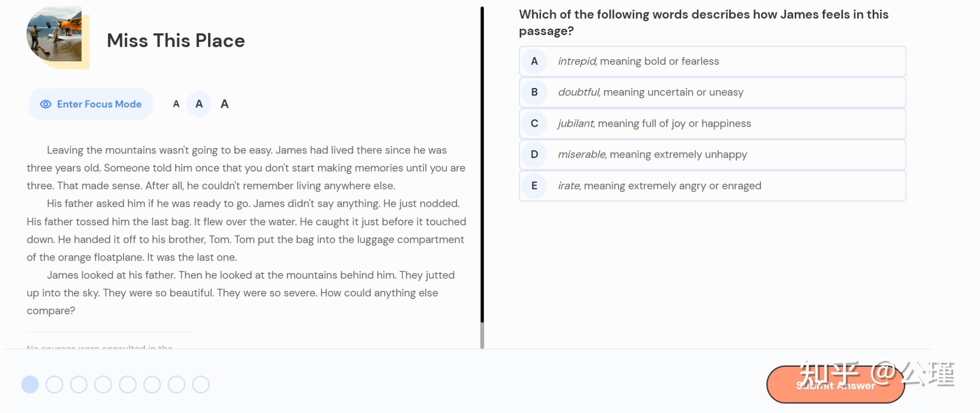
Task: Click the floatplane passage thumbnail image
Action: (54, 34)
